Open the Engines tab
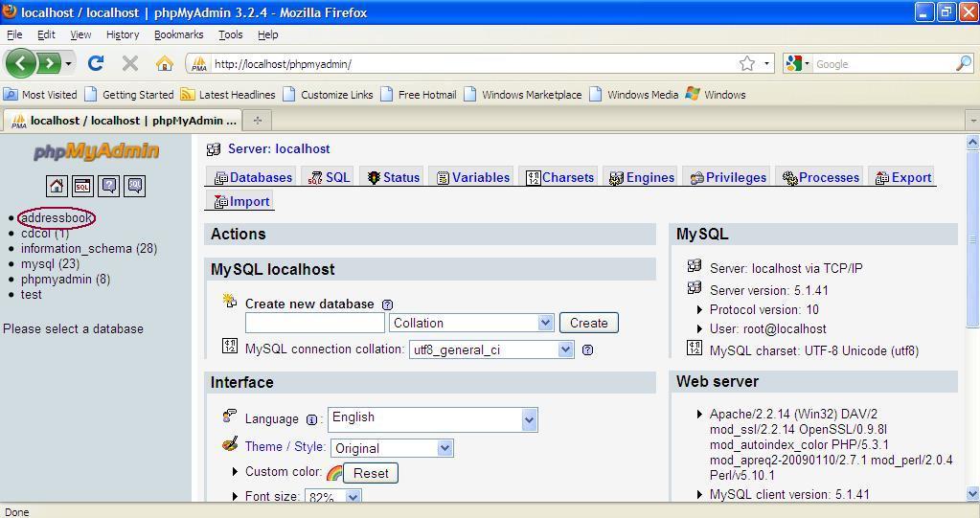 pos(642,177)
